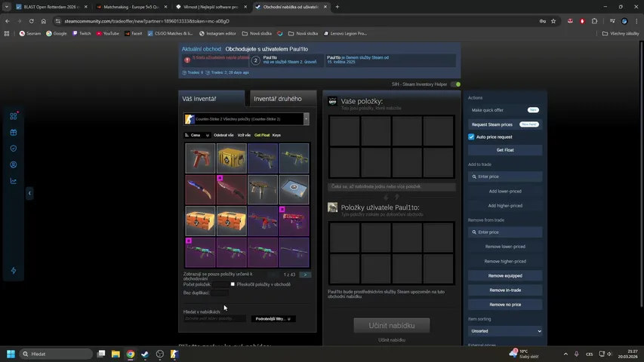The width and height of the screenshot is (644, 362).
Task: Reload the page with browser refresh icon
Action: pos(31,21)
